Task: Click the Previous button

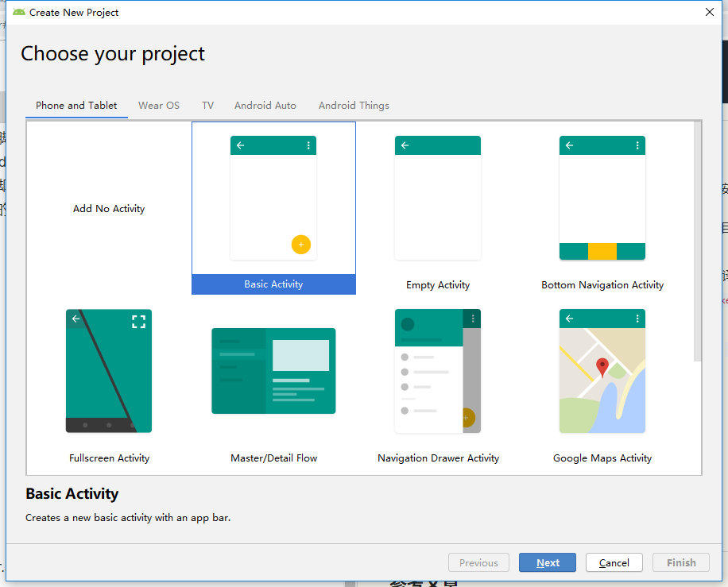Action: 478,562
